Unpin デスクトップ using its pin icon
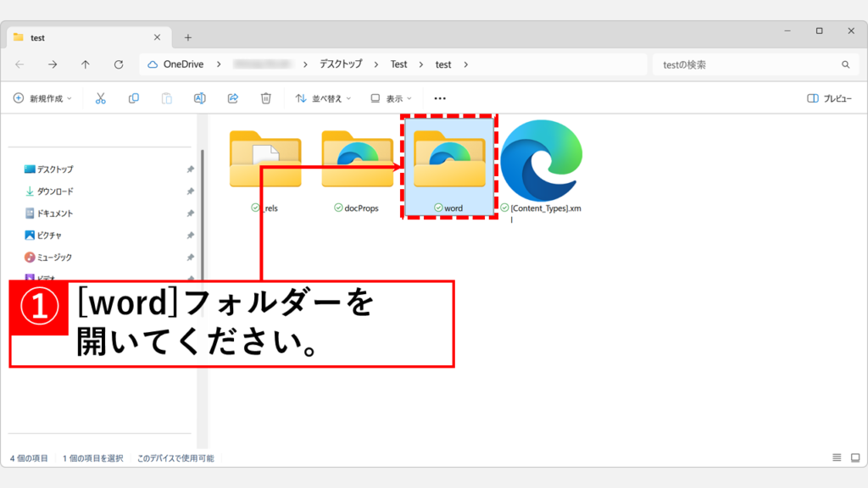The width and height of the screenshot is (868, 488). [x=190, y=169]
